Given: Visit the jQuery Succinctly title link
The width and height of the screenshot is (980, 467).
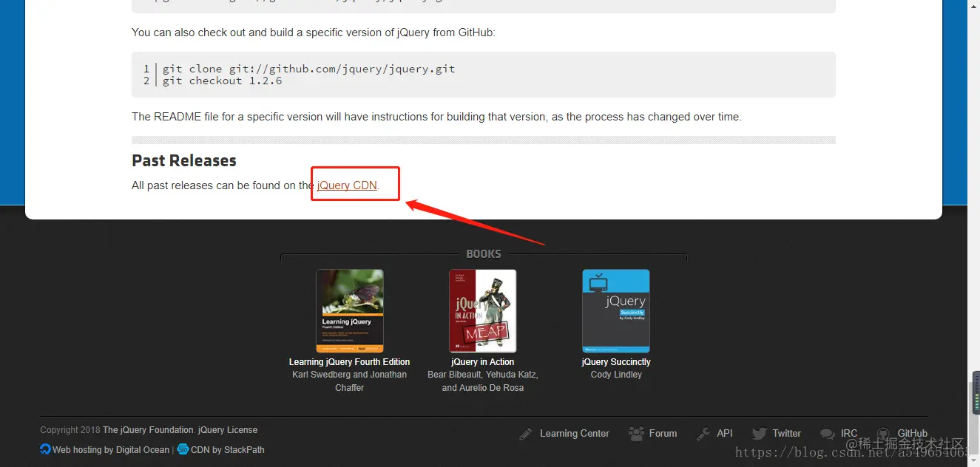Looking at the screenshot, I should (616, 362).
